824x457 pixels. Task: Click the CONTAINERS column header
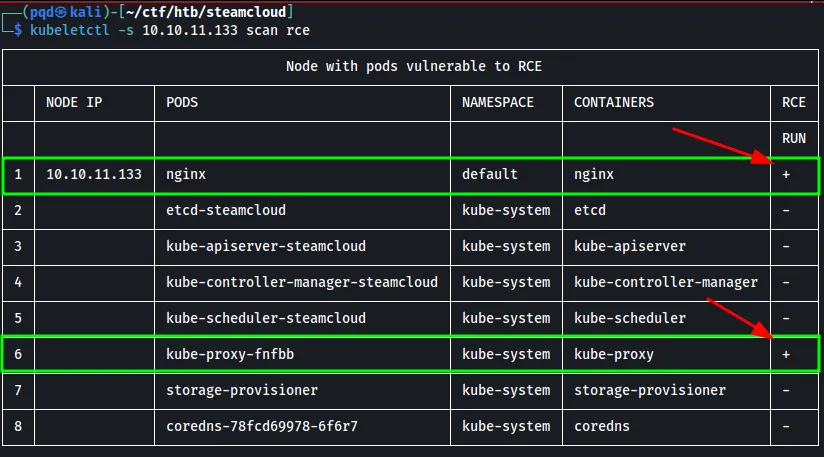click(x=614, y=102)
